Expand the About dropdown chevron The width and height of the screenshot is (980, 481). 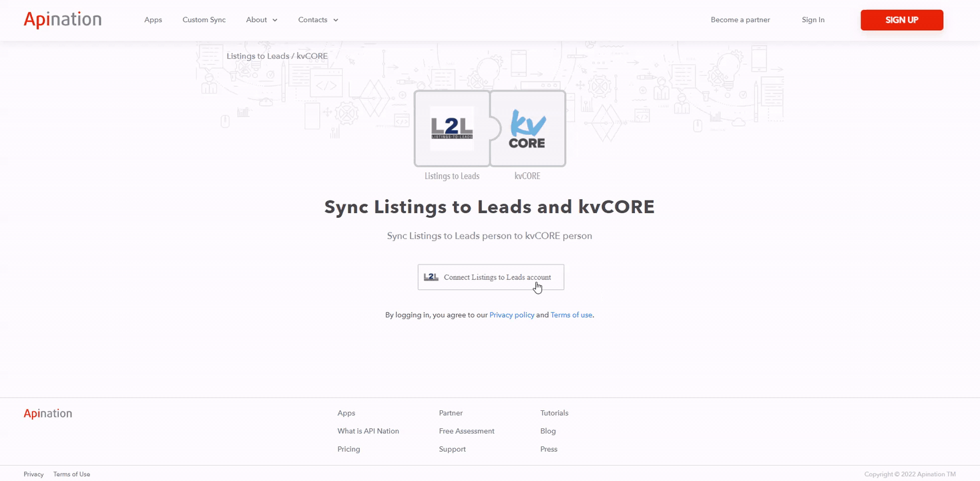tap(275, 20)
